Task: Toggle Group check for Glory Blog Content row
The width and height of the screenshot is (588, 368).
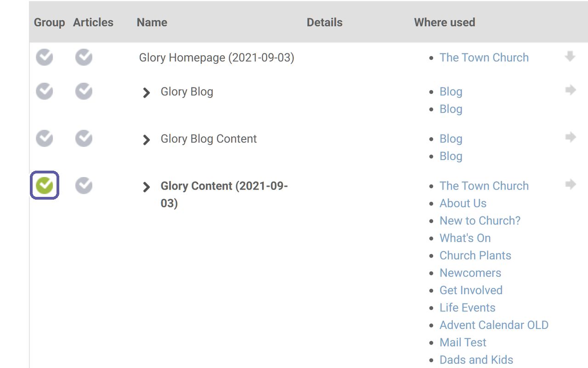Action: point(45,138)
